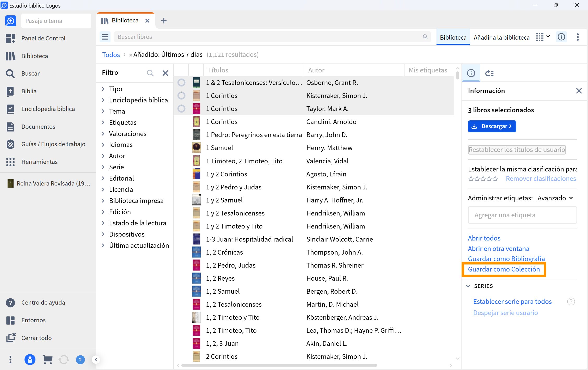Open the bottom-left three-dot menu
This screenshot has width=588, height=370.
pos(10,360)
